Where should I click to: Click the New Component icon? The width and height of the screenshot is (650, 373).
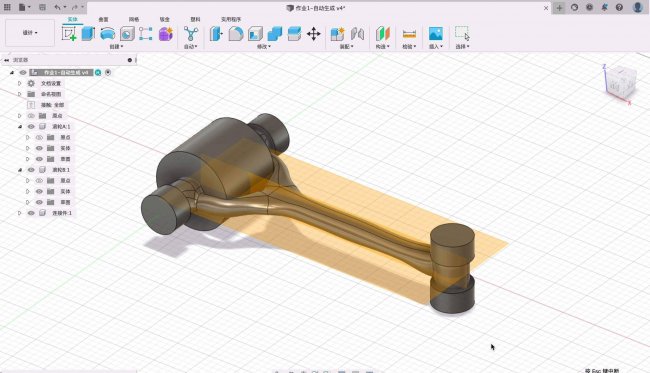pyautogui.click(x=337, y=34)
